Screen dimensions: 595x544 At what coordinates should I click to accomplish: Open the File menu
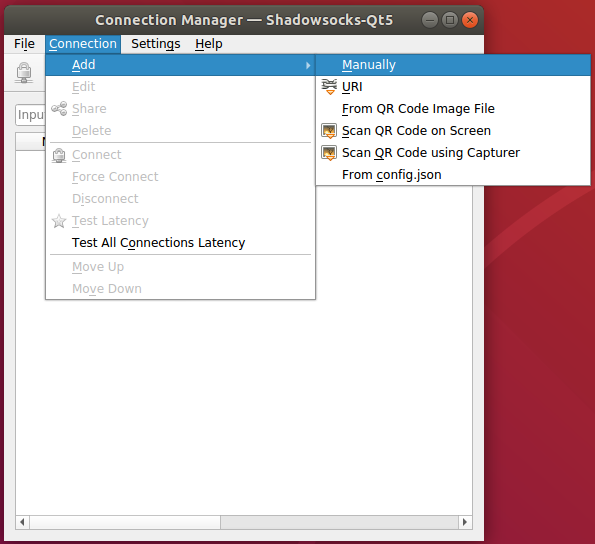pos(24,44)
